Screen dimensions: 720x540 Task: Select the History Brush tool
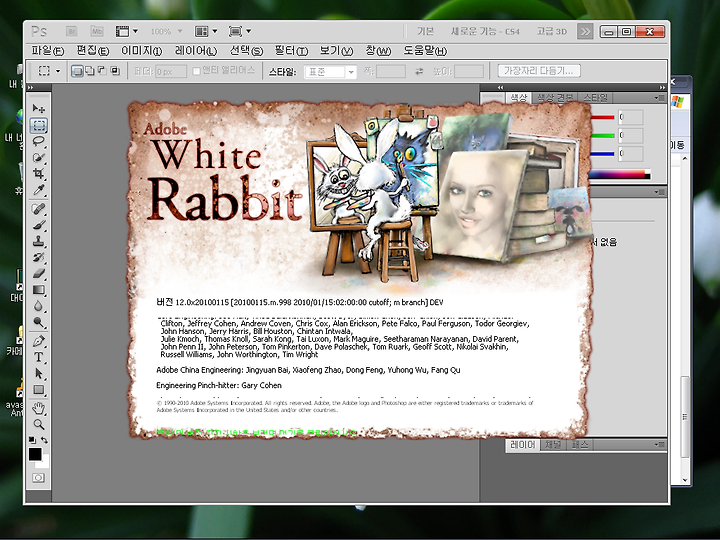pos(39,257)
